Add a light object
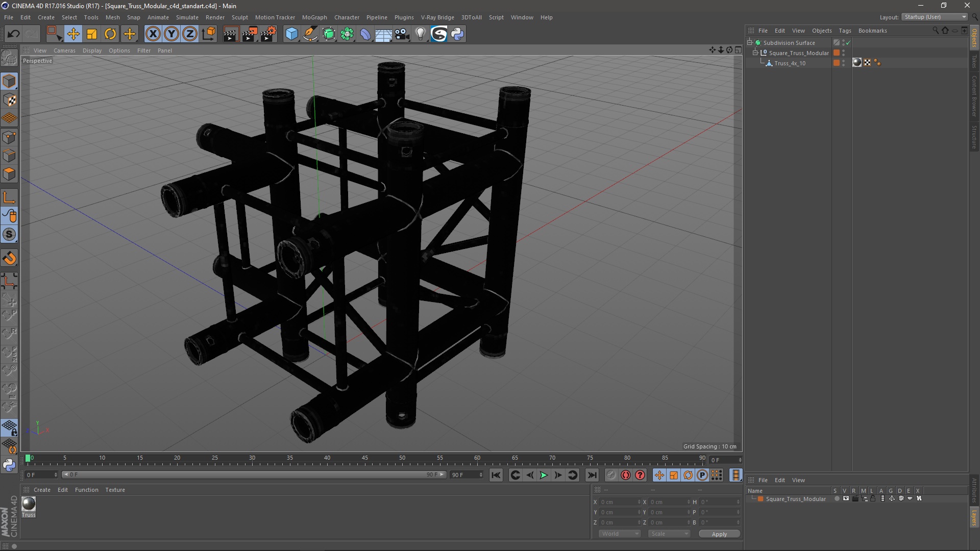980x551 pixels. pos(421,34)
